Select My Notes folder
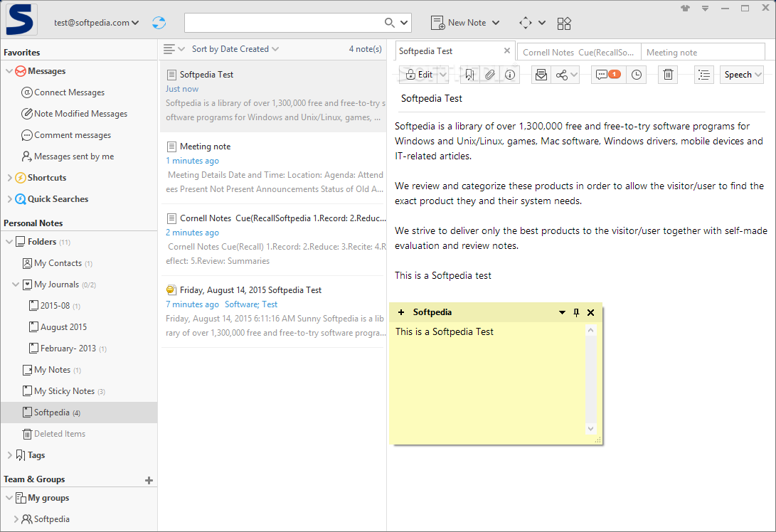This screenshot has width=776, height=532. click(52, 370)
